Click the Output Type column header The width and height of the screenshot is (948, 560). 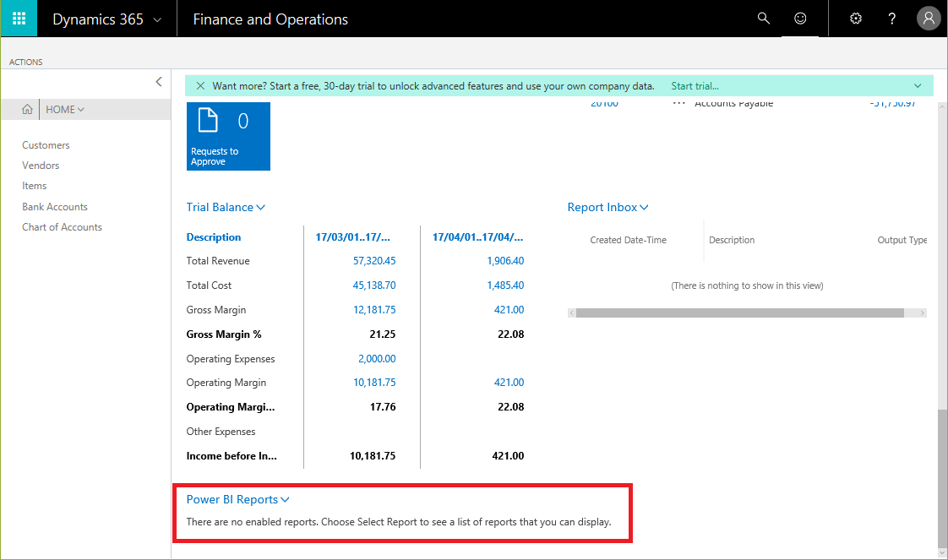coord(902,240)
